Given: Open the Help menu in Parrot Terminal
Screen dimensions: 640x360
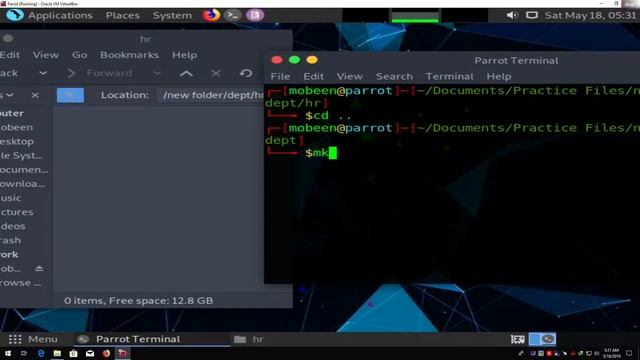Looking at the screenshot, I should tap(499, 76).
